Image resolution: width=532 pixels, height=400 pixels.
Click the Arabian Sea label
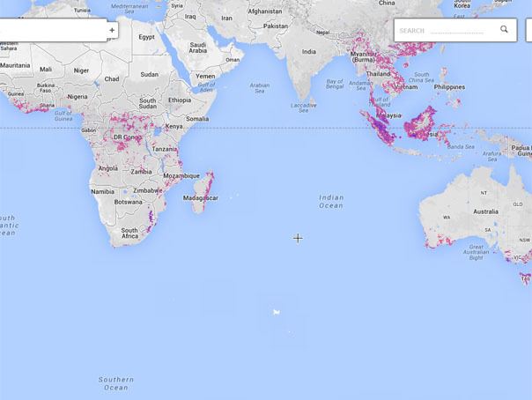pyautogui.click(x=260, y=88)
